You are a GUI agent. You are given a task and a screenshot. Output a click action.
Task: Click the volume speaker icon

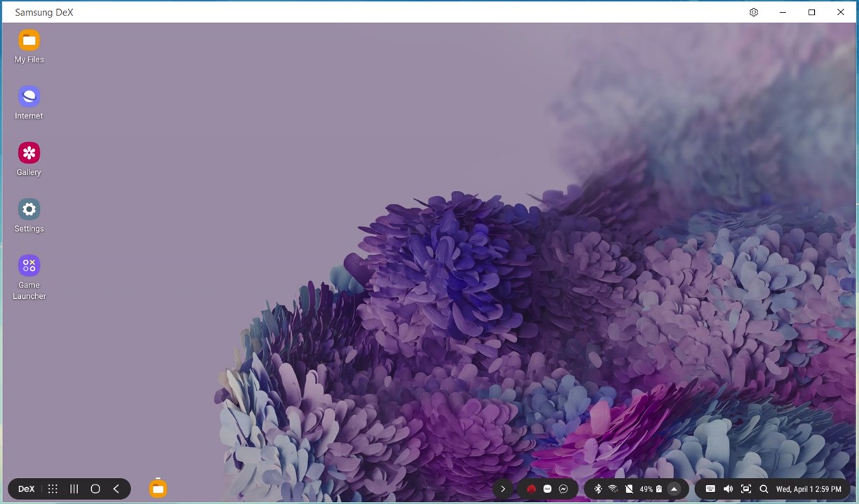[x=728, y=489]
